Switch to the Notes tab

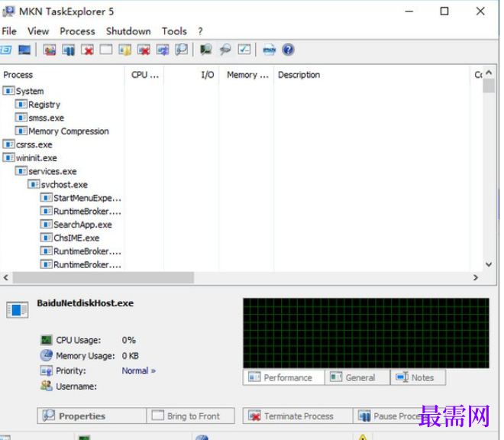pyautogui.click(x=418, y=377)
